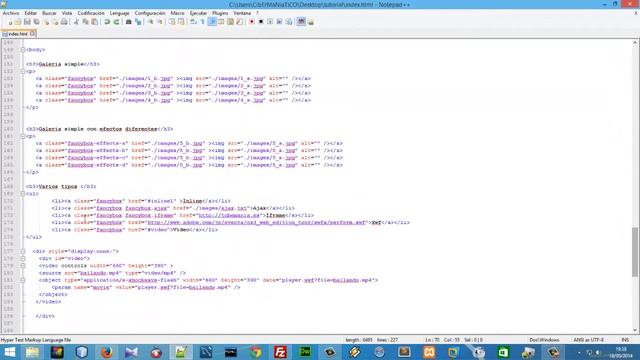The width and height of the screenshot is (640, 360).
Task: Save the file with the Save icon
Action: tap(27, 22)
